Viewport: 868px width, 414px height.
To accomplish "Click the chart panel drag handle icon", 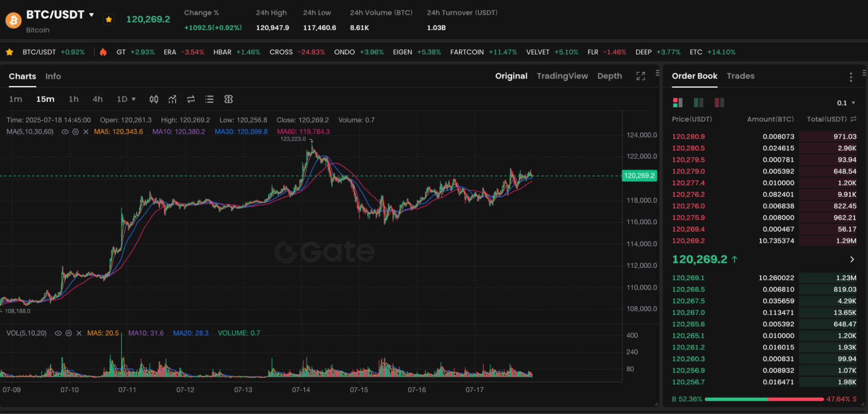I will [x=657, y=73].
